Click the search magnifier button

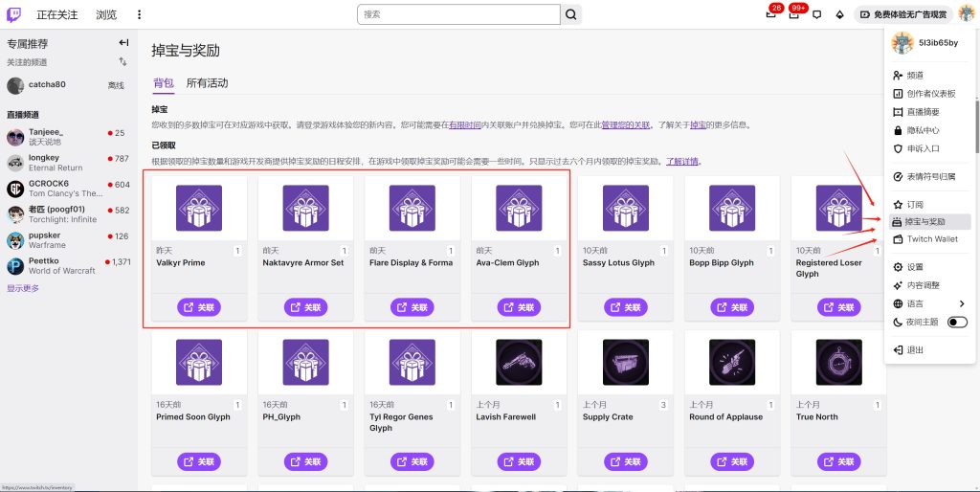570,14
